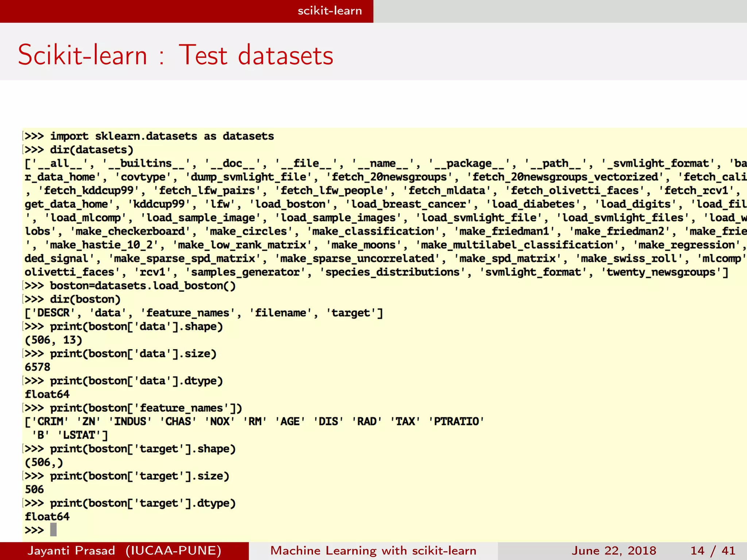Click the 'dir(datasets)' command line
This screenshot has width=747, height=560.
click(x=92, y=150)
